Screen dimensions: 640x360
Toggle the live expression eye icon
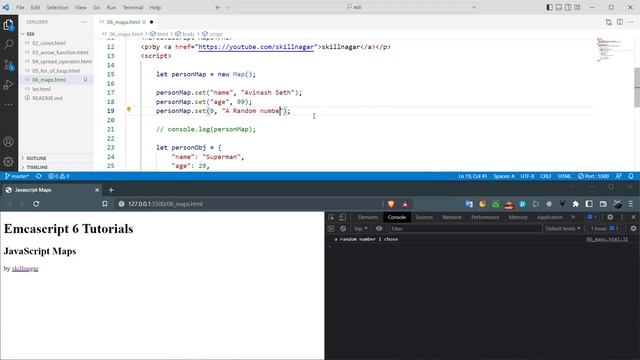(x=379, y=229)
